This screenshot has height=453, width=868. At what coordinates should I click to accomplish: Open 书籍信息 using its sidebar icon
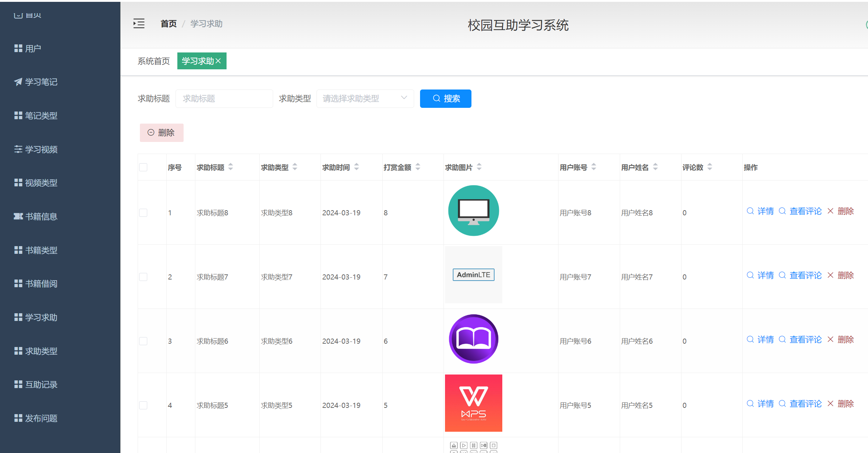coord(17,216)
